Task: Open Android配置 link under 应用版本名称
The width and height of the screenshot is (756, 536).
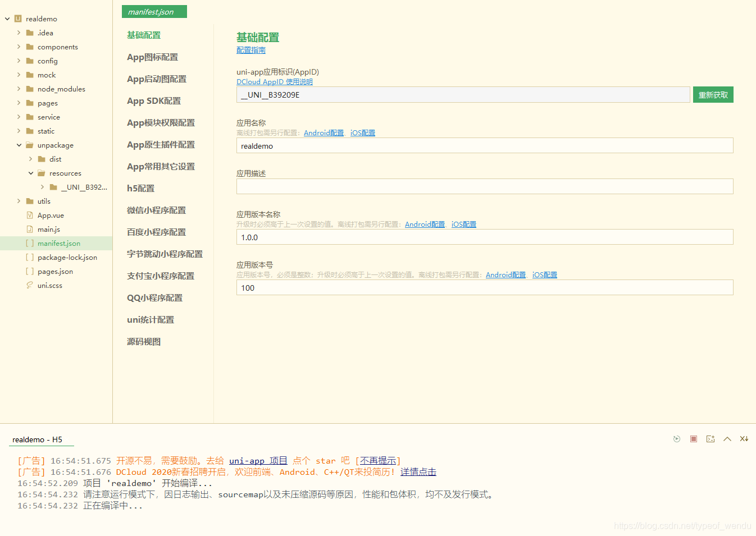Action: point(425,224)
